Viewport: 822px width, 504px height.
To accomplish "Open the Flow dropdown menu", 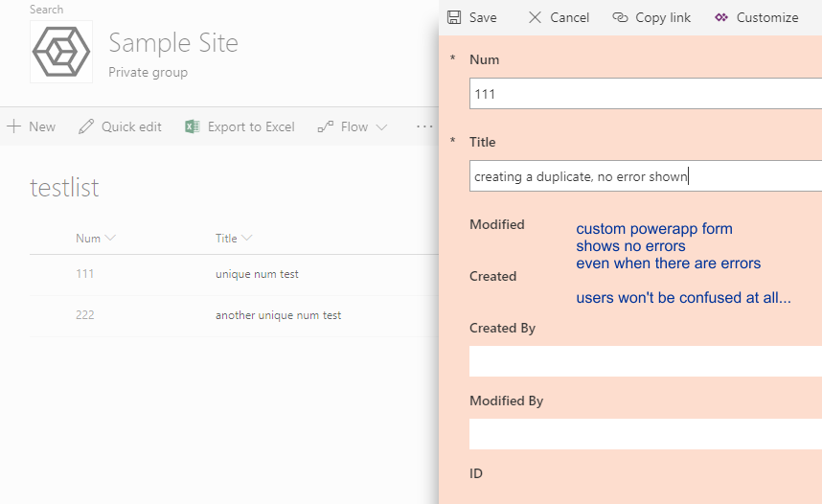I will pos(353,126).
